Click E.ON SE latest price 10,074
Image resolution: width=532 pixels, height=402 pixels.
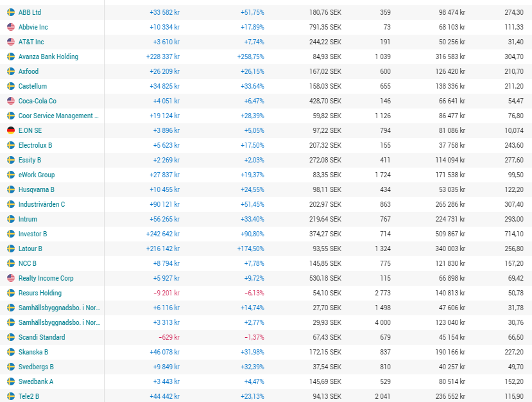(x=513, y=130)
